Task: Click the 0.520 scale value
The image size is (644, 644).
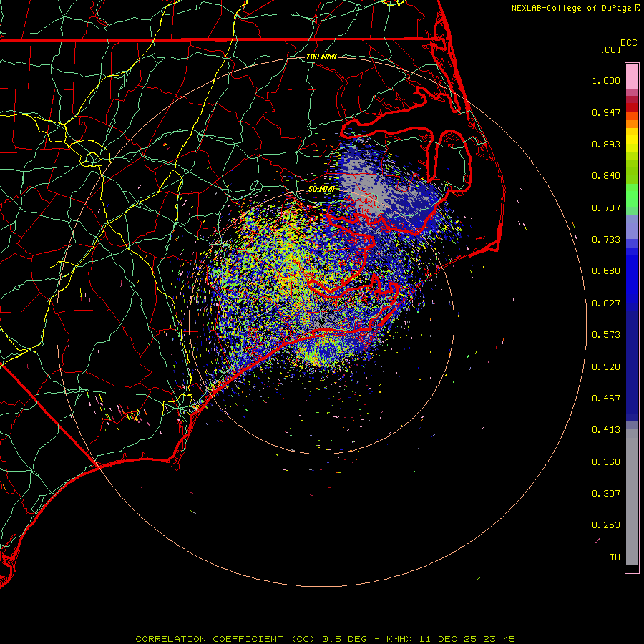Action: click(x=606, y=367)
